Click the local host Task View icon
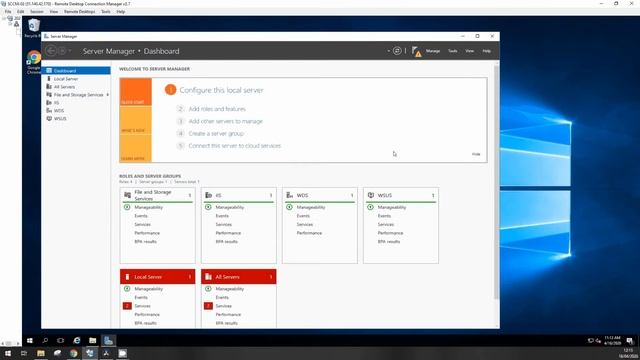Image resolution: width=640 pixels, height=360 pixels. click(24, 353)
